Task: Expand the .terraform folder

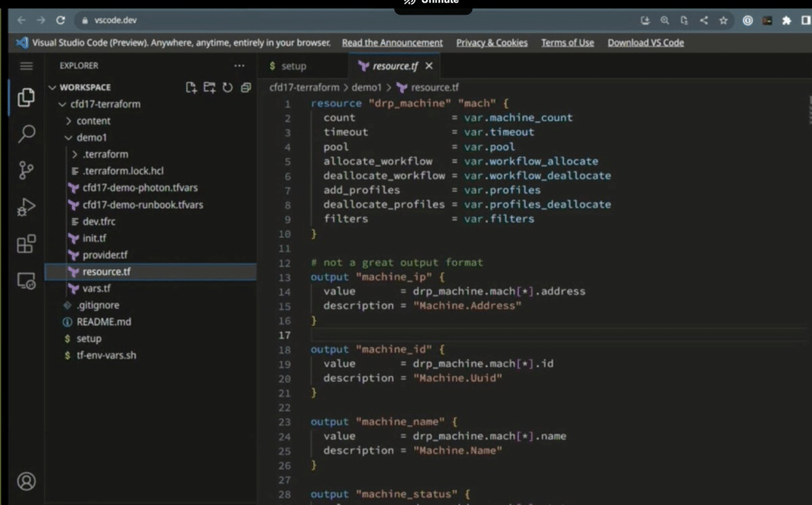Action: pyautogui.click(x=105, y=154)
